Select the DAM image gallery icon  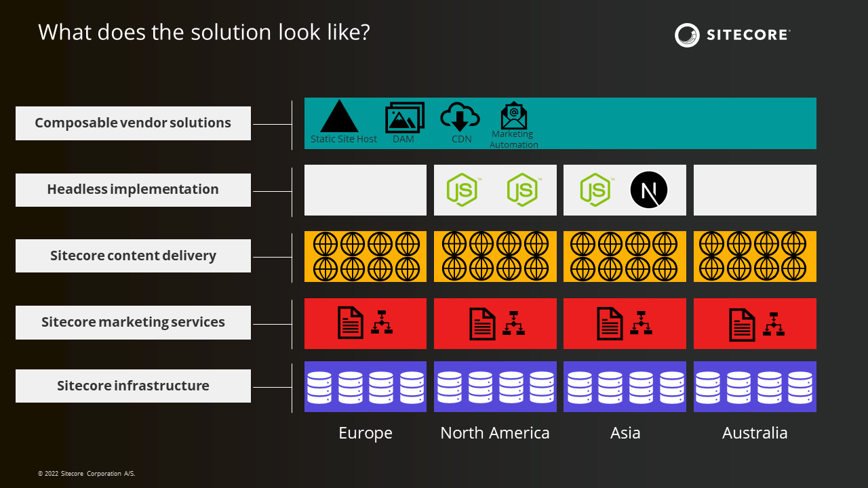coord(405,117)
